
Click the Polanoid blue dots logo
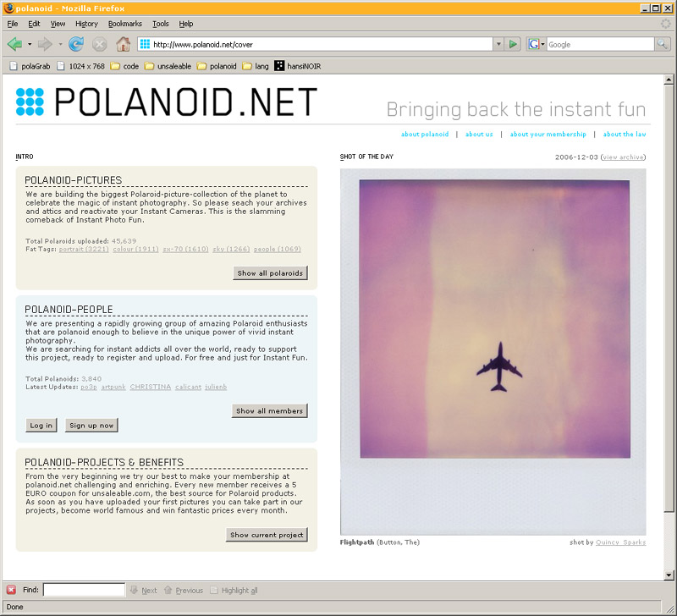pos(30,102)
